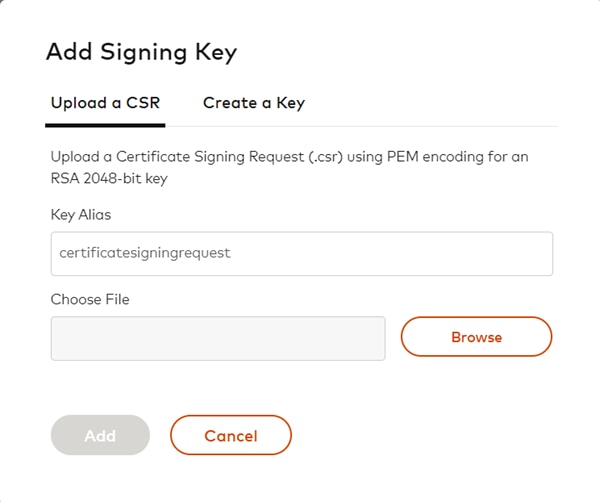Click the empty file name field
Image resolution: width=600 pixels, height=502 pixels.
click(218, 338)
